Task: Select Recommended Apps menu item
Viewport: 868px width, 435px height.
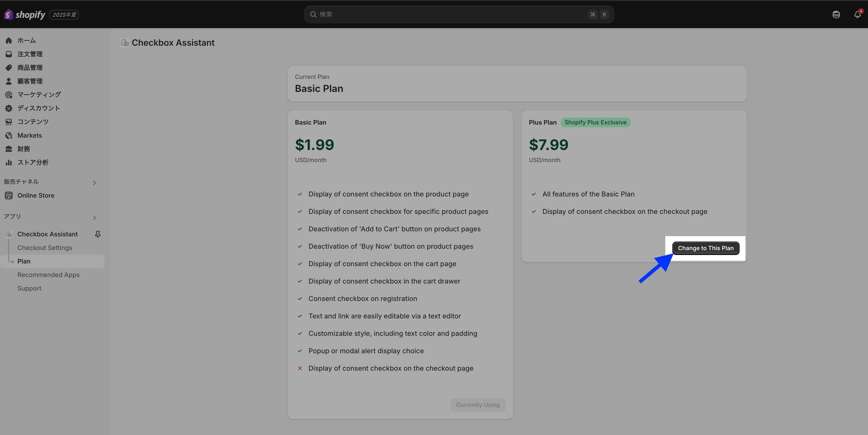Action: click(x=48, y=275)
